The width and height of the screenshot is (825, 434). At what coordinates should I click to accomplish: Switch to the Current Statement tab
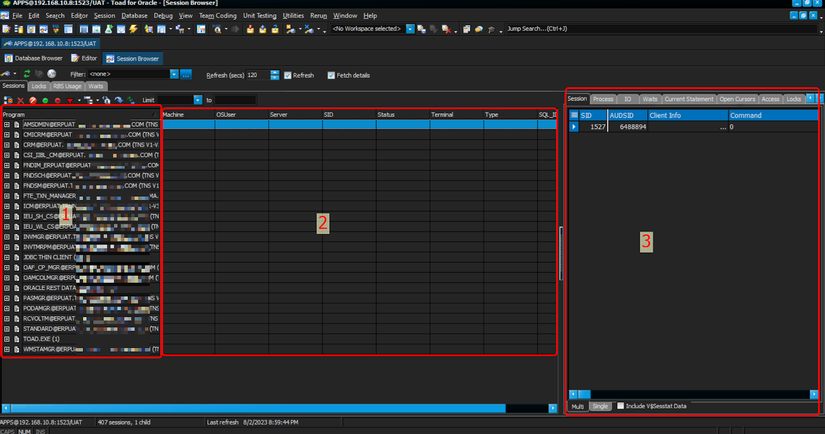pyautogui.click(x=688, y=99)
